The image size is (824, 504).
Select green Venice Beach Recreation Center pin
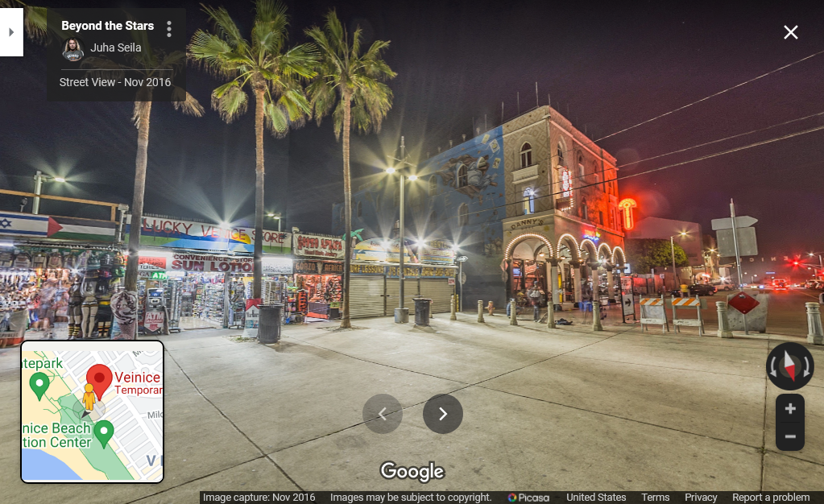coord(104,434)
